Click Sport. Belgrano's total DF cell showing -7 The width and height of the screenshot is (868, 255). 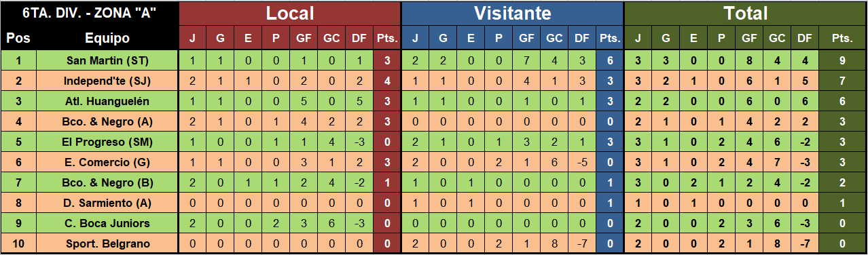pos(804,243)
